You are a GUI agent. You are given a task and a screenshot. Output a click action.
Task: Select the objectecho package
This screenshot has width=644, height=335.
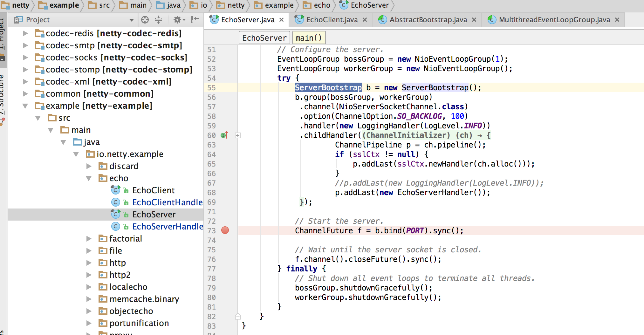[x=131, y=311]
